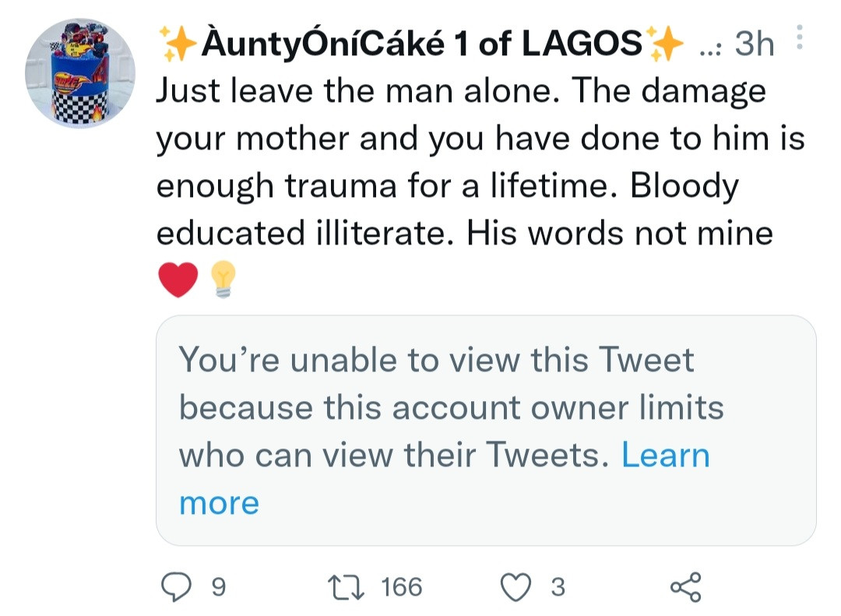Open the share icon for this tweet
This screenshot has height=616, width=841.
pyautogui.click(x=686, y=586)
